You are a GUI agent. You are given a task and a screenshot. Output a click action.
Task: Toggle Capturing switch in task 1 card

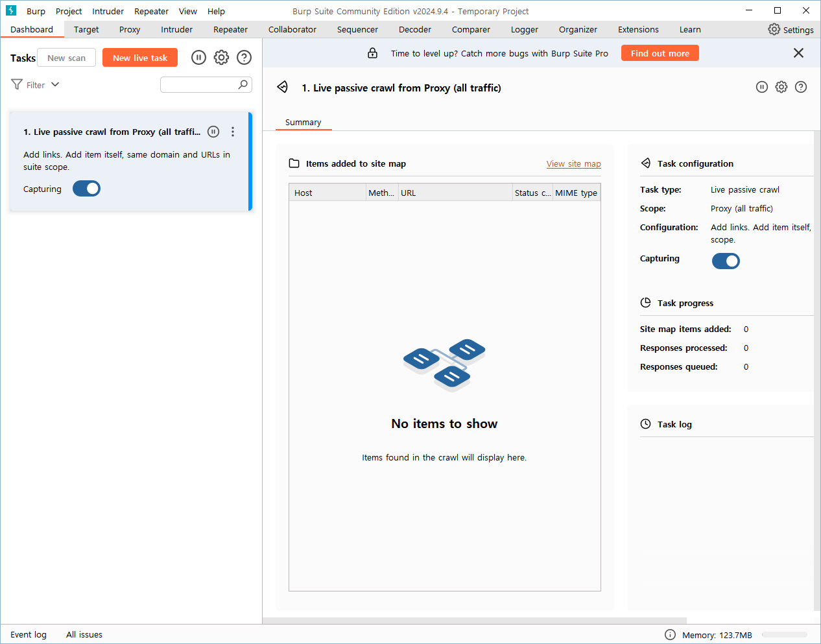(86, 189)
